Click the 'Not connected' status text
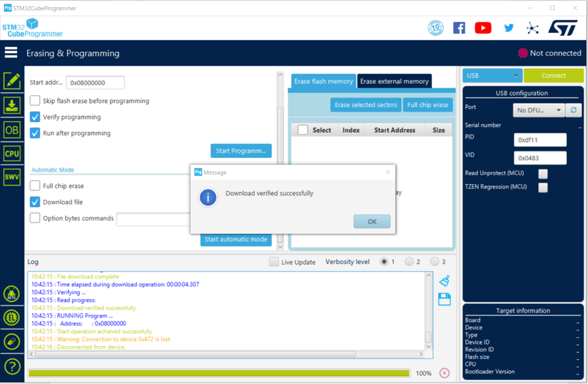Image resolution: width=588 pixels, height=384 pixels. [x=555, y=53]
